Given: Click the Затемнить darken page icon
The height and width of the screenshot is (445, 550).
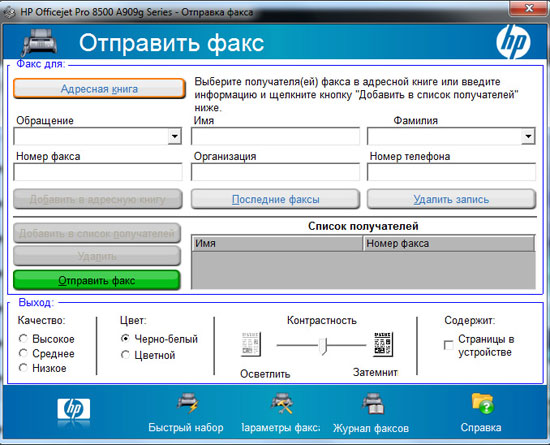Looking at the screenshot, I should (x=383, y=344).
